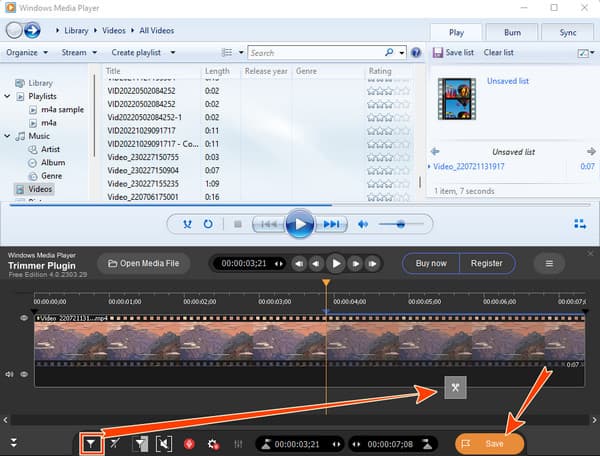Click the scissors cut icon on timeline
The width and height of the screenshot is (600, 456).
click(455, 389)
